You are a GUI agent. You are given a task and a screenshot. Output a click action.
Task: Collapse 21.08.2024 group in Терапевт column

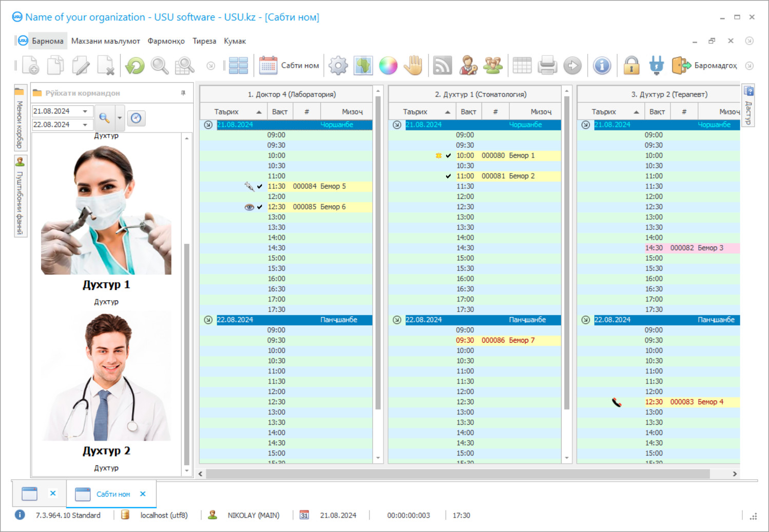point(585,125)
